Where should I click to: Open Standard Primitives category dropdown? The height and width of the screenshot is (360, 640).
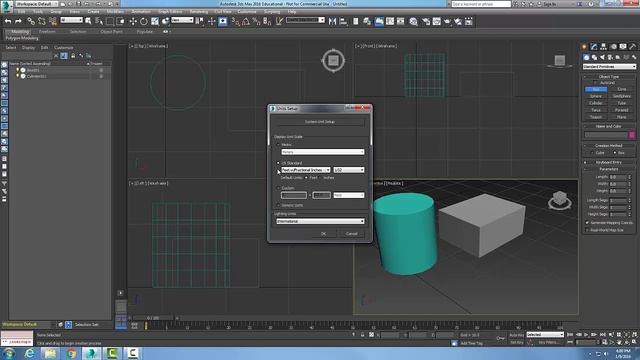609,67
